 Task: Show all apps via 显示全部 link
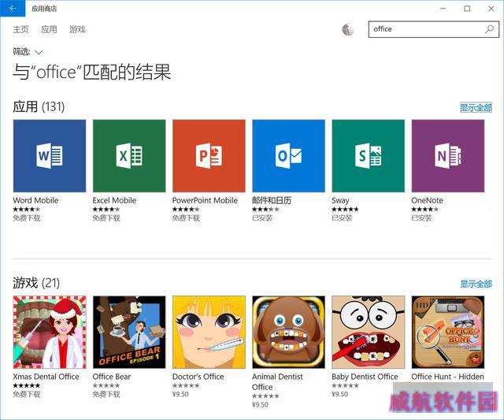(476, 108)
